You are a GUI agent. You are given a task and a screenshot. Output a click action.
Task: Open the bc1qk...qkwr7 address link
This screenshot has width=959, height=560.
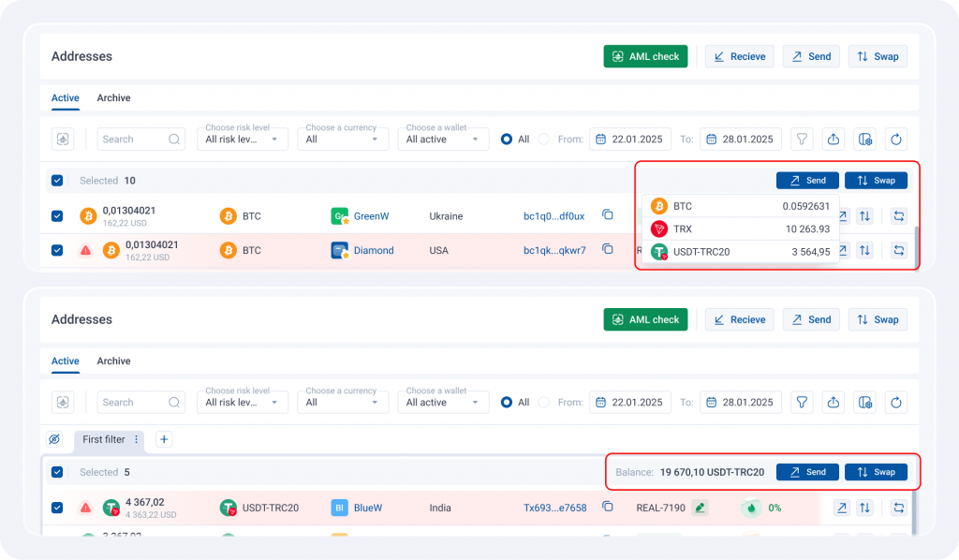click(554, 251)
